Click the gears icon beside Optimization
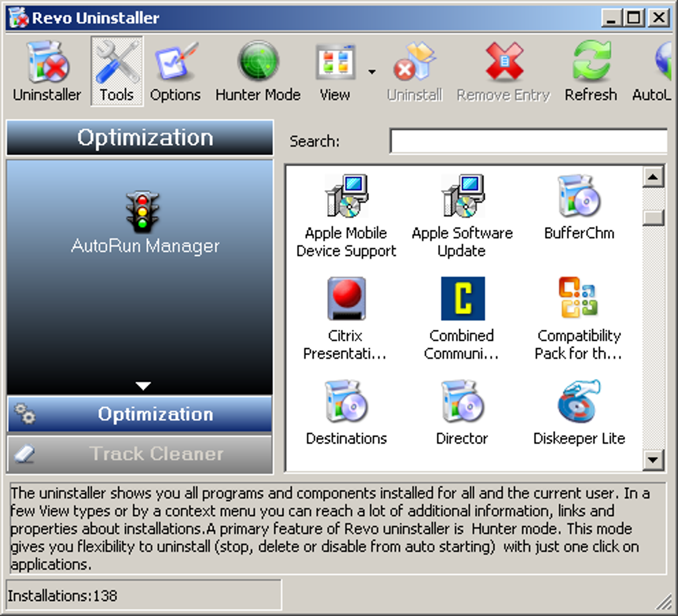 tap(24, 413)
